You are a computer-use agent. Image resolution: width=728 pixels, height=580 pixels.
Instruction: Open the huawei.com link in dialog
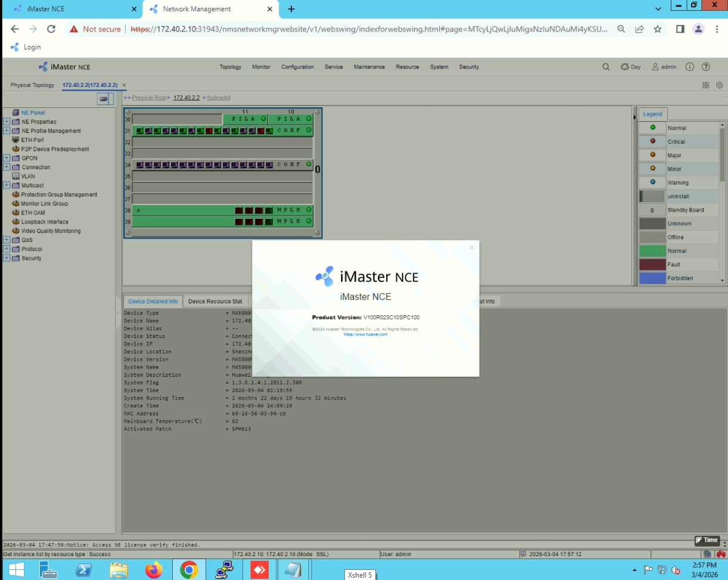365,334
